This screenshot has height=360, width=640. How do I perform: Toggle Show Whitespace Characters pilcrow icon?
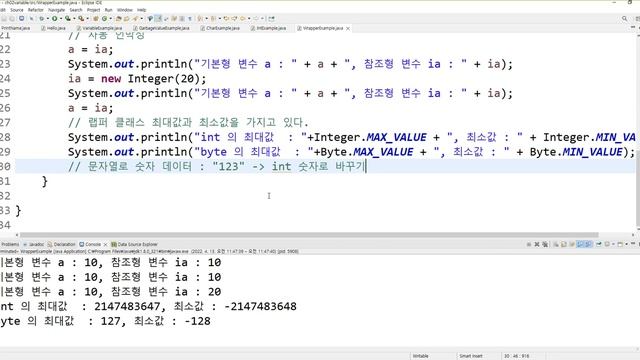pyautogui.click(x=189, y=18)
